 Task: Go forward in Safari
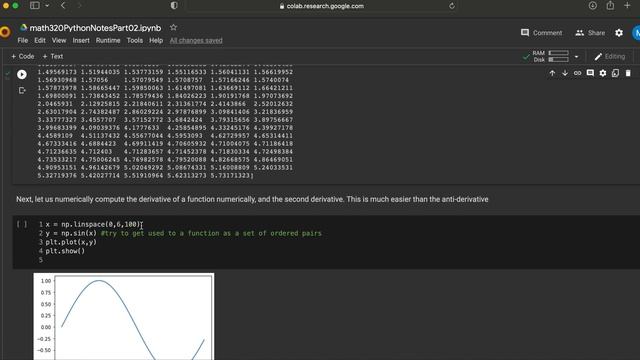(79, 6)
